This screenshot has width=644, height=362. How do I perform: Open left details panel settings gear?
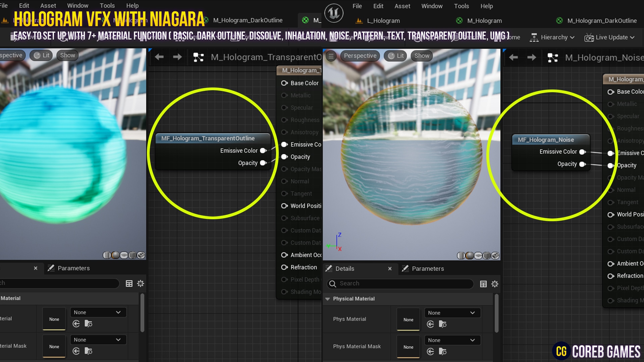coord(141,284)
